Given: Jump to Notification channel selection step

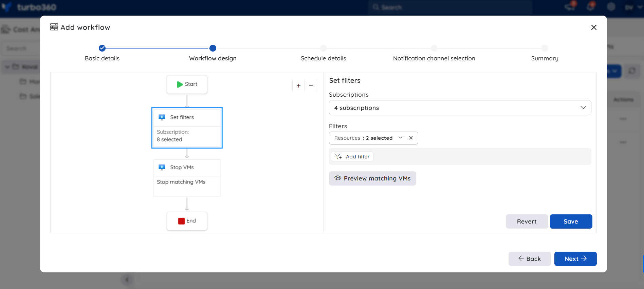Looking at the screenshot, I should (434, 58).
